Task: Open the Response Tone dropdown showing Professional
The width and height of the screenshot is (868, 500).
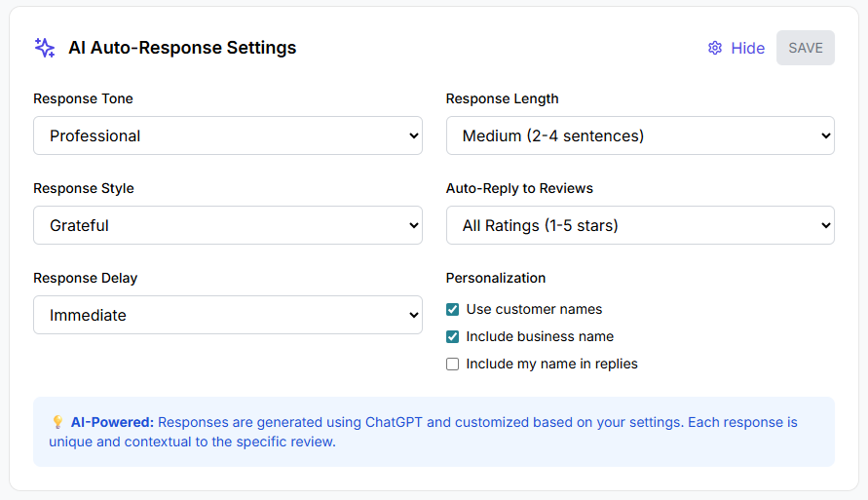Action: tap(227, 135)
